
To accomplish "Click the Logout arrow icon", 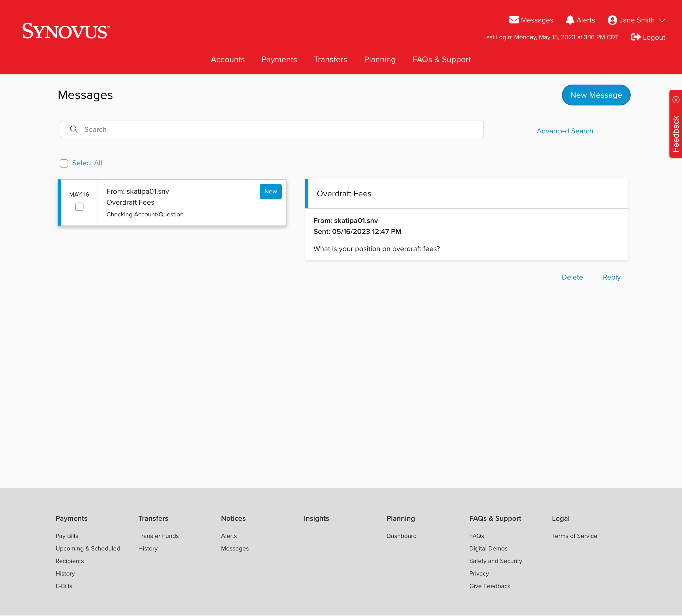I will (x=636, y=37).
